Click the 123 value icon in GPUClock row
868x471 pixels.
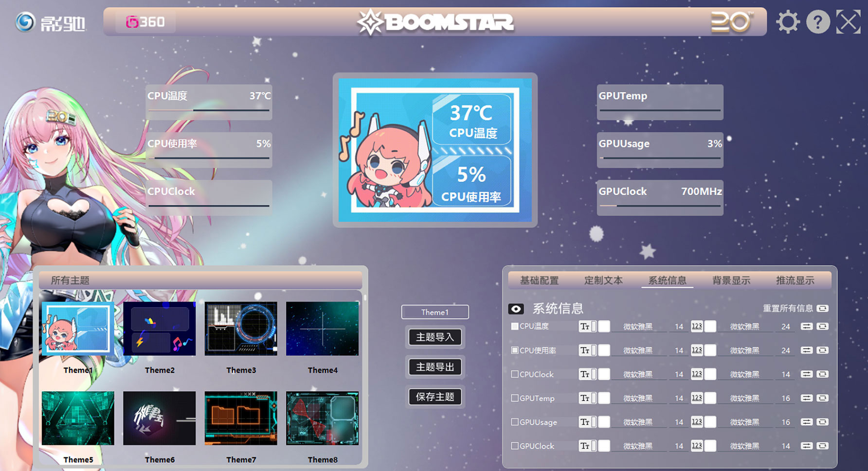click(x=697, y=446)
